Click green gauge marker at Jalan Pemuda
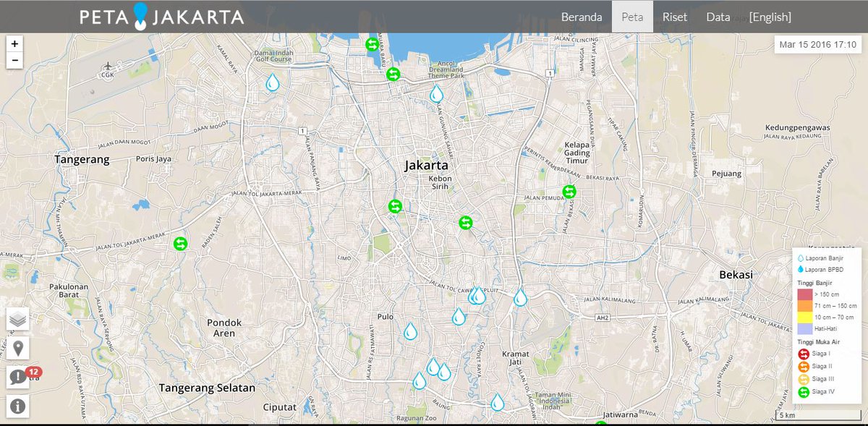 point(569,192)
